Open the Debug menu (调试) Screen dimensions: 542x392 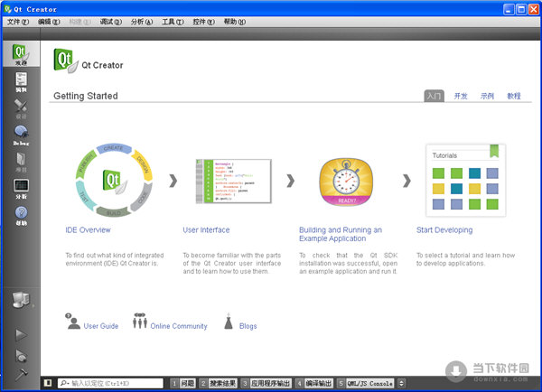pyautogui.click(x=110, y=22)
